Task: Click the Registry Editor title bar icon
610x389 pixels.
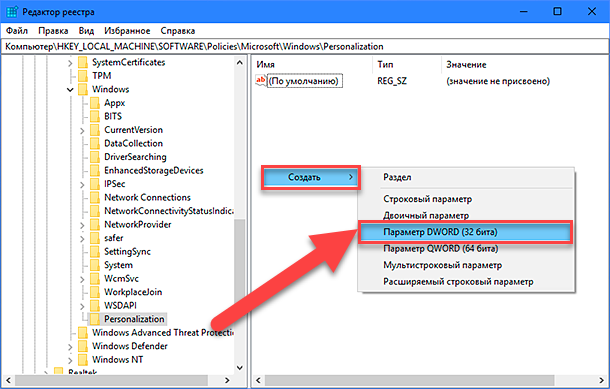Action: 12,12
